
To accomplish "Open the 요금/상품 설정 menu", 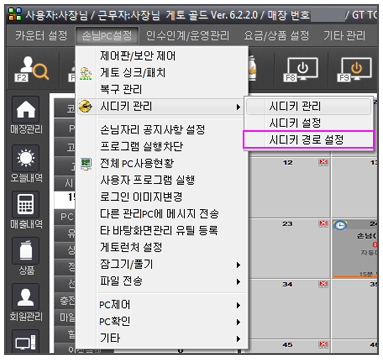I will tap(276, 35).
